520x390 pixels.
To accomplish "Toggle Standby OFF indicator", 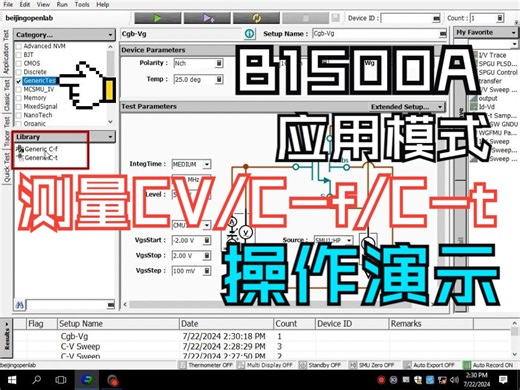I will coord(320,365).
